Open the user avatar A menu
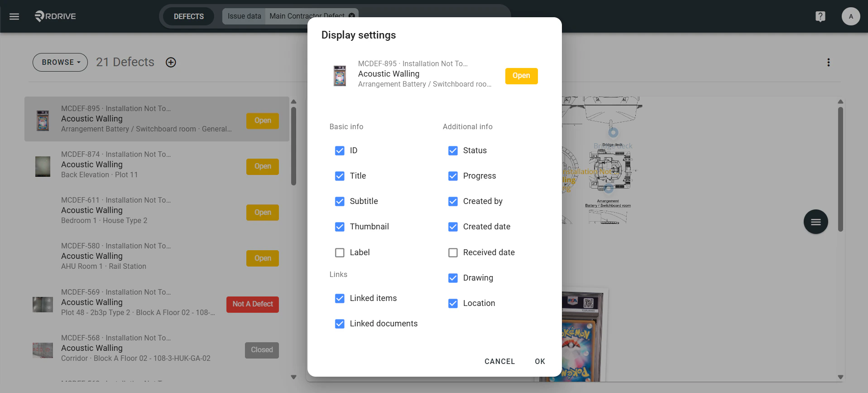The height and width of the screenshot is (393, 868). click(851, 16)
